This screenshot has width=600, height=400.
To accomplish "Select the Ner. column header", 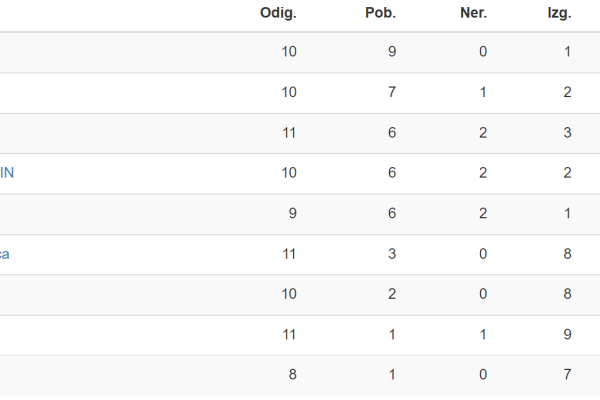I will (x=473, y=13).
